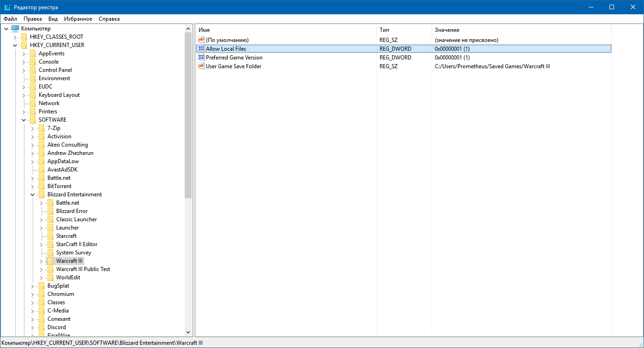Collapse the HKEY_CURRENT_USER node
This screenshot has height=348, width=644.
tap(15, 45)
